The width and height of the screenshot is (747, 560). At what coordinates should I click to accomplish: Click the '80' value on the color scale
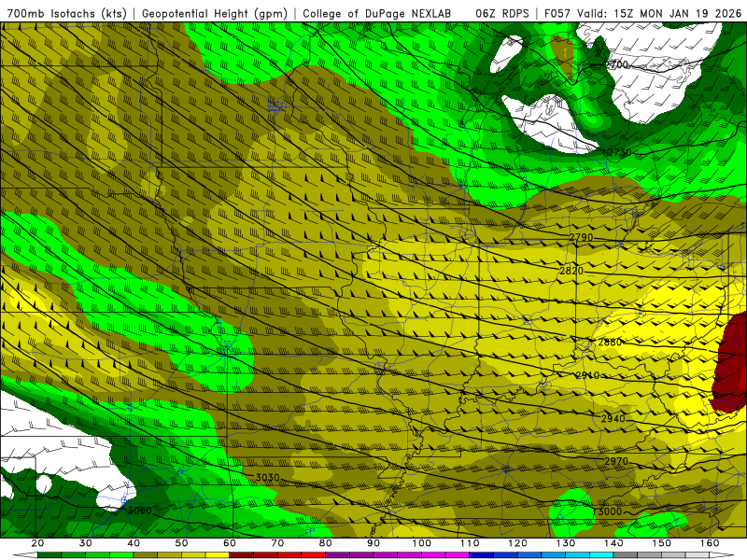pos(326,543)
